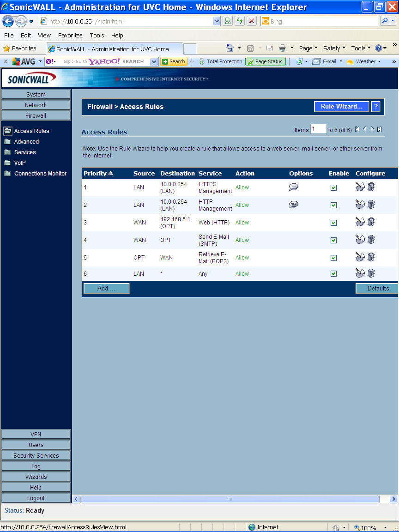This screenshot has width=399, height=532.
Task: Click the Add button below rules table
Action: point(106,289)
